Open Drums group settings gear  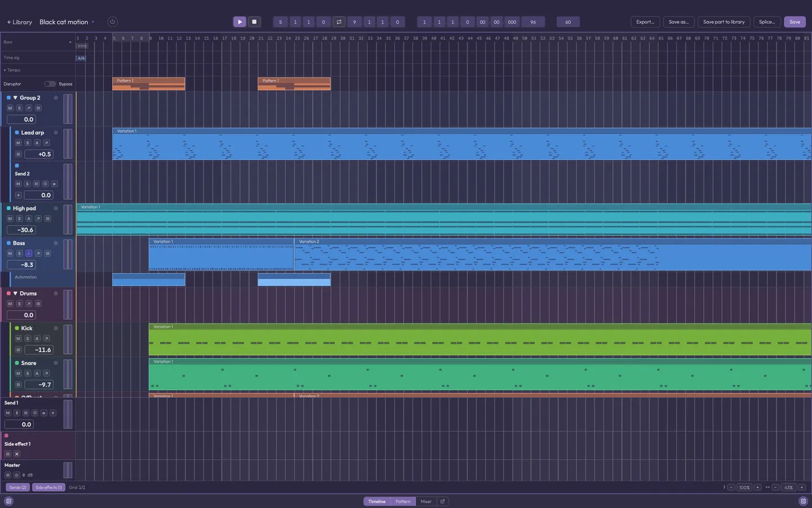pyautogui.click(x=56, y=294)
